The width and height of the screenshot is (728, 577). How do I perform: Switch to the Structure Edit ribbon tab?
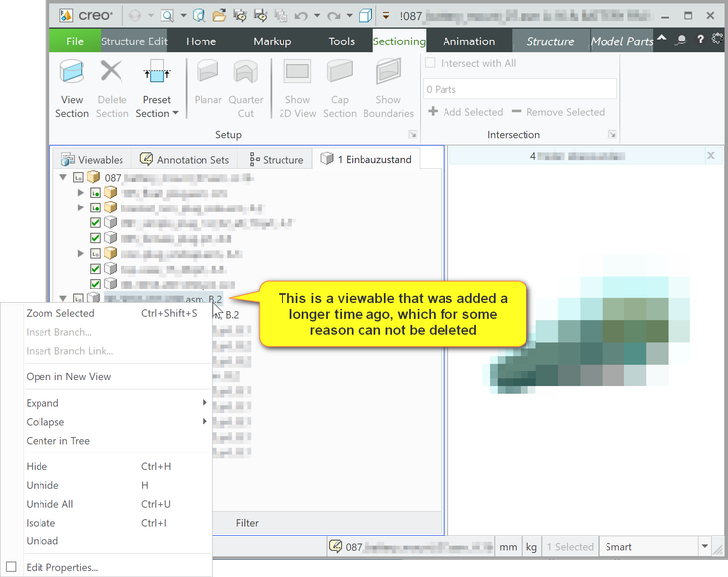pos(133,41)
